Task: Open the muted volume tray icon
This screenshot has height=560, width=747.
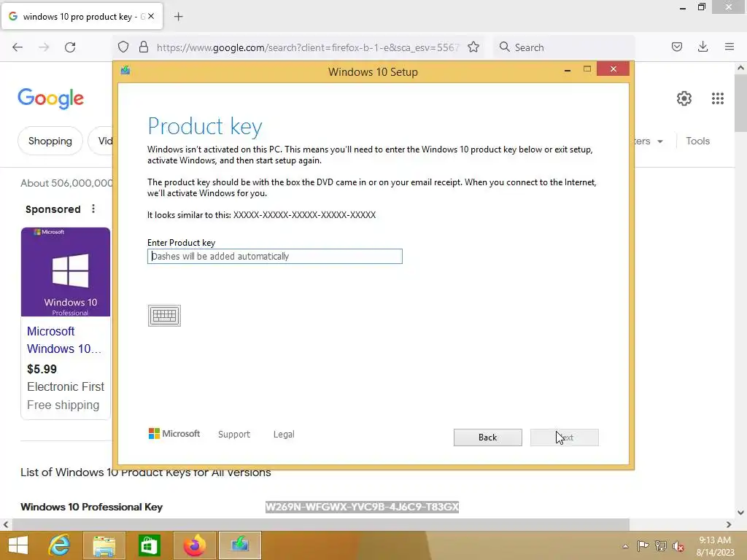Action: 678,546
